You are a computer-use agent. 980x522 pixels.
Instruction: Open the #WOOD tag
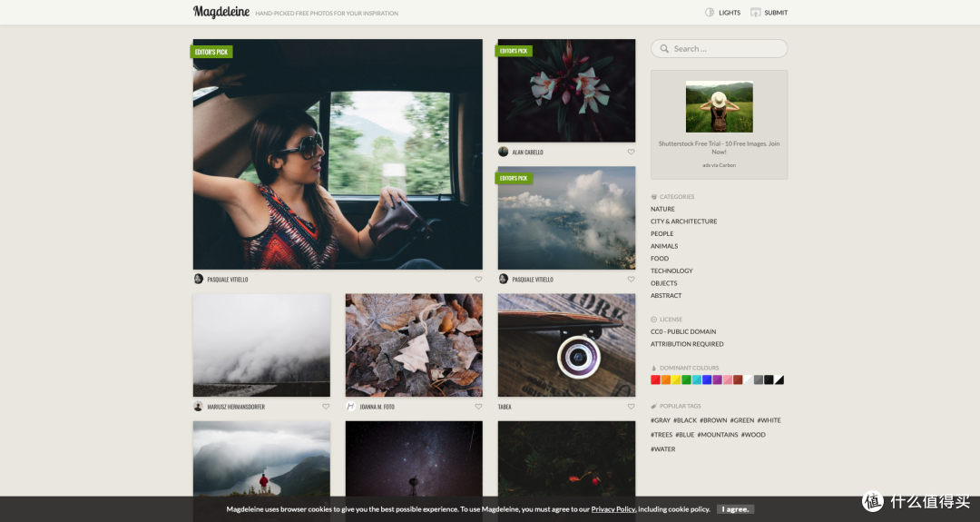tap(753, 435)
